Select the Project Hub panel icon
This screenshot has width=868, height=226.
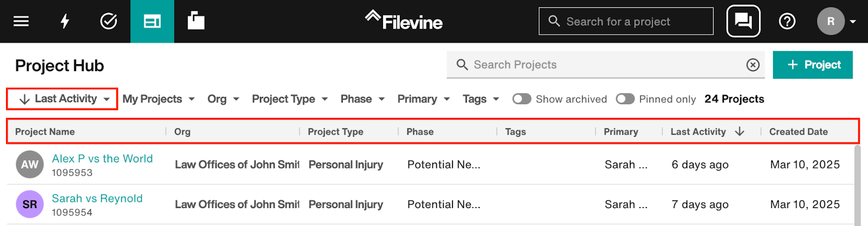click(x=152, y=21)
